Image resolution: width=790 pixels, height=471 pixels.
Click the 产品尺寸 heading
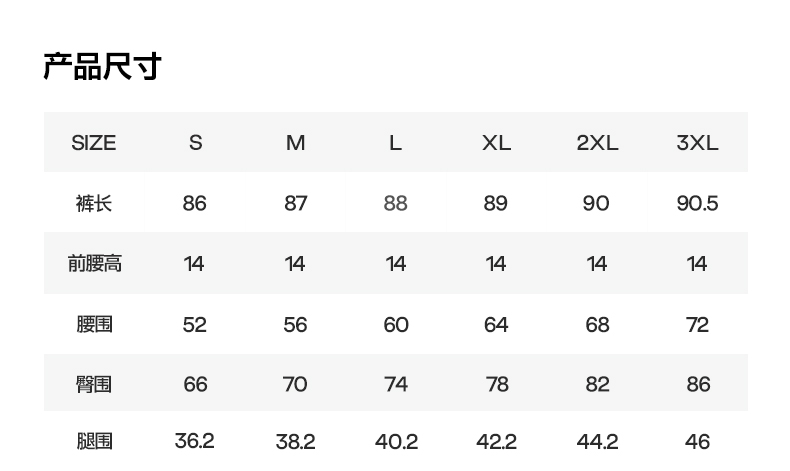102,66
